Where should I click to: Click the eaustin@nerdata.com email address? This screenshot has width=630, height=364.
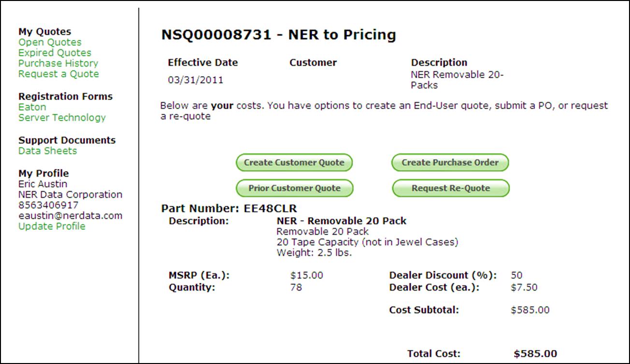coord(70,216)
